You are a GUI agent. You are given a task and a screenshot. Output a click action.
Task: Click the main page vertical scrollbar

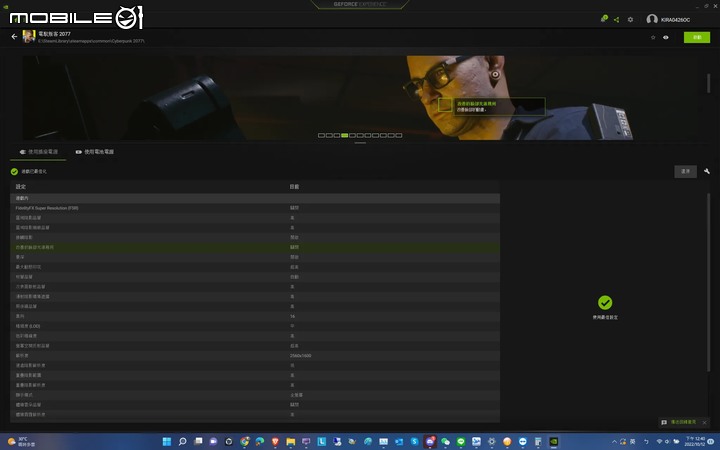pos(709,83)
